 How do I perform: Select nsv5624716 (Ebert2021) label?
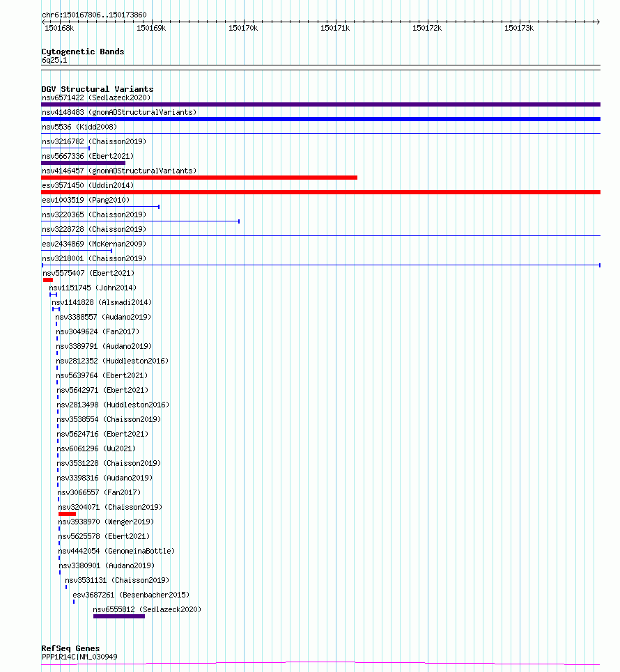tap(102, 434)
